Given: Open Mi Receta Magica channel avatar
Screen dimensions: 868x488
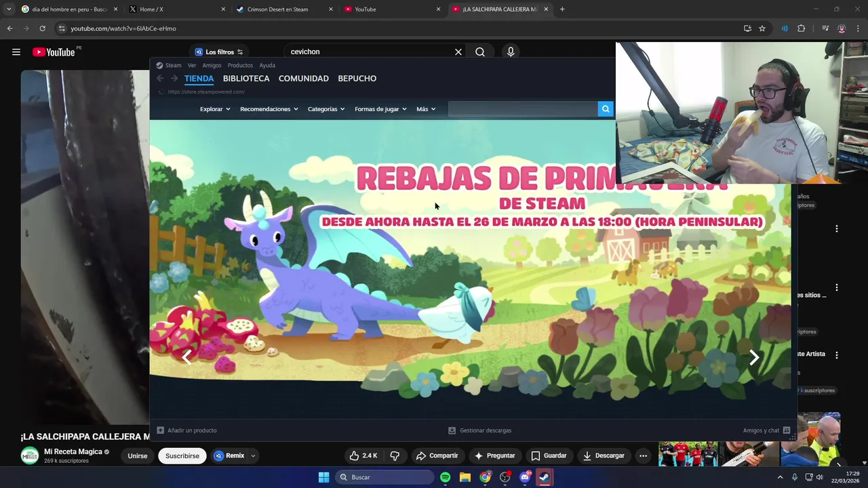Looking at the screenshot, I should click(29, 455).
